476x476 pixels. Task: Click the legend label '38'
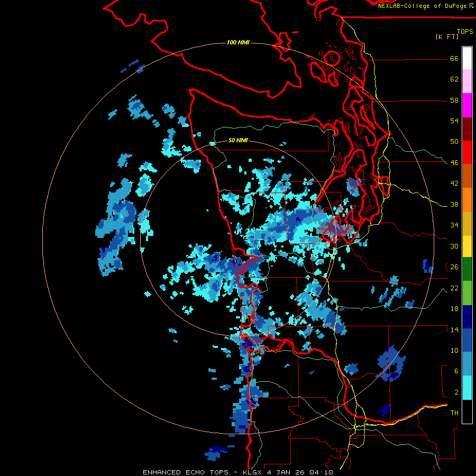tap(454, 205)
